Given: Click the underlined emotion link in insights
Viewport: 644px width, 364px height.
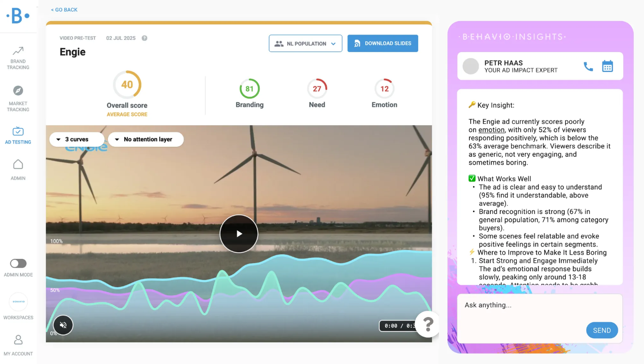Looking at the screenshot, I should (x=491, y=130).
